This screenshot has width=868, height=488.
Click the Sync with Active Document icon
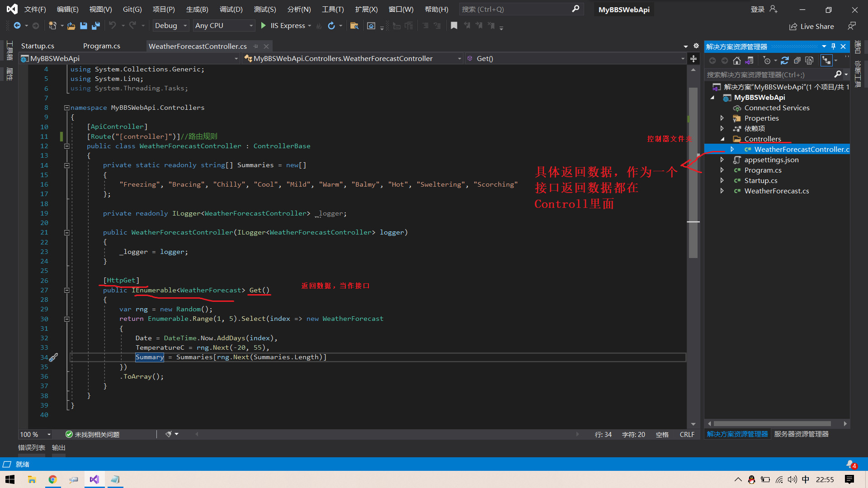pos(785,61)
